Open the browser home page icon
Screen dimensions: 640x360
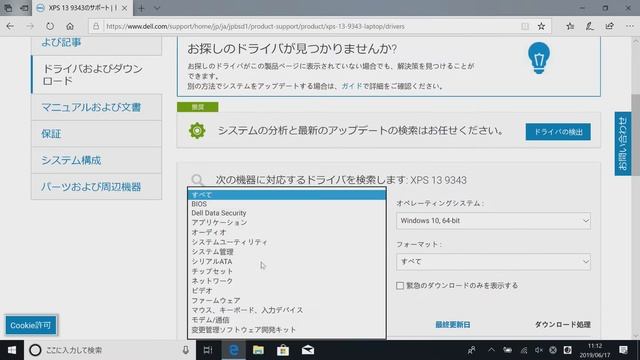click(70, 27)
